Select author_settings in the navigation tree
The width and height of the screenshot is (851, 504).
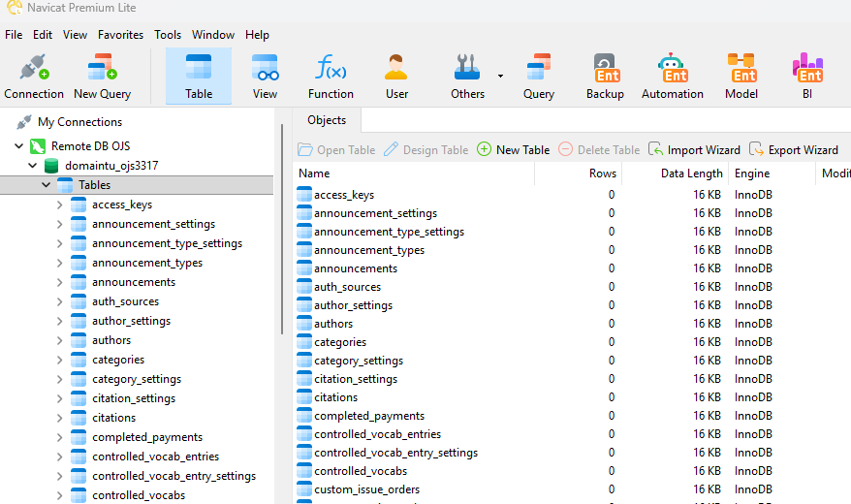click(x=132, y=321)
